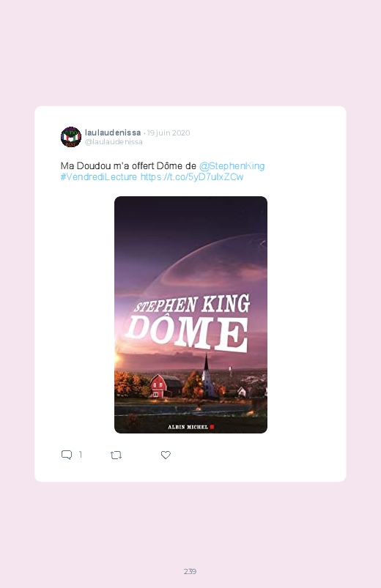Click the retweet arrows icon

[x=116, y=455]
